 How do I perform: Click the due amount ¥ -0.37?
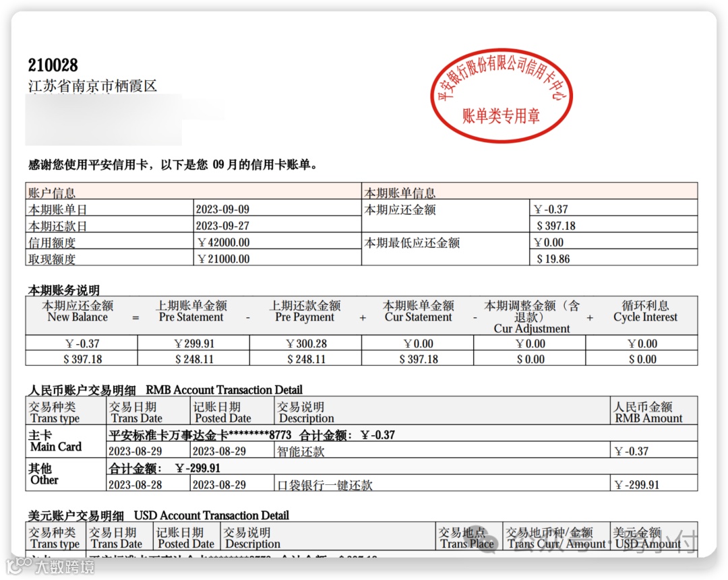(x=549, y=209)
